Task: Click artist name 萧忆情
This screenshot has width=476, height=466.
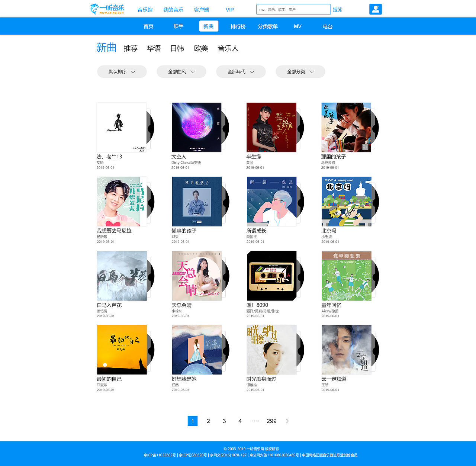Action: 102,311
